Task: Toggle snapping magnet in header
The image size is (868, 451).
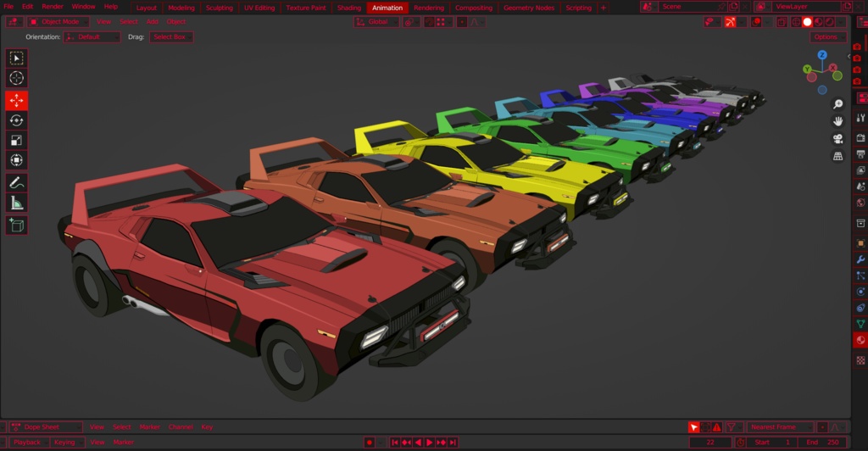Action: point(429,22)
